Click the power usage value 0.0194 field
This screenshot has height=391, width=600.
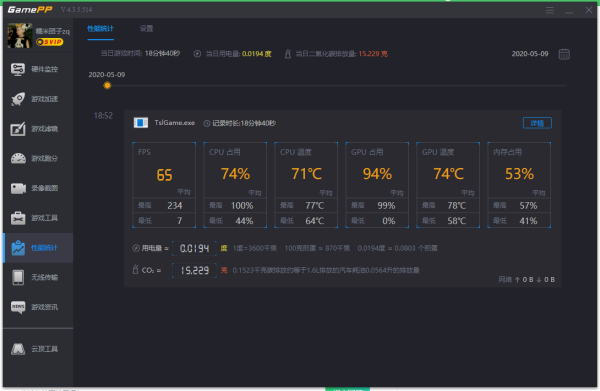[194, 248]
